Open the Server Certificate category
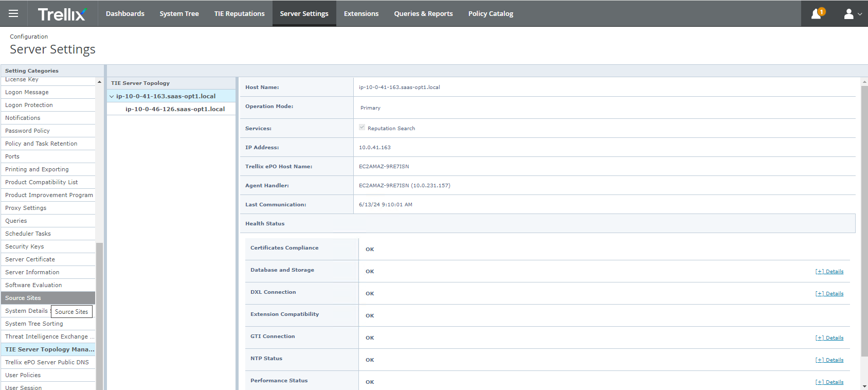Image resolution: width=868 pixels, height=390 pixels. coord(48,259)
